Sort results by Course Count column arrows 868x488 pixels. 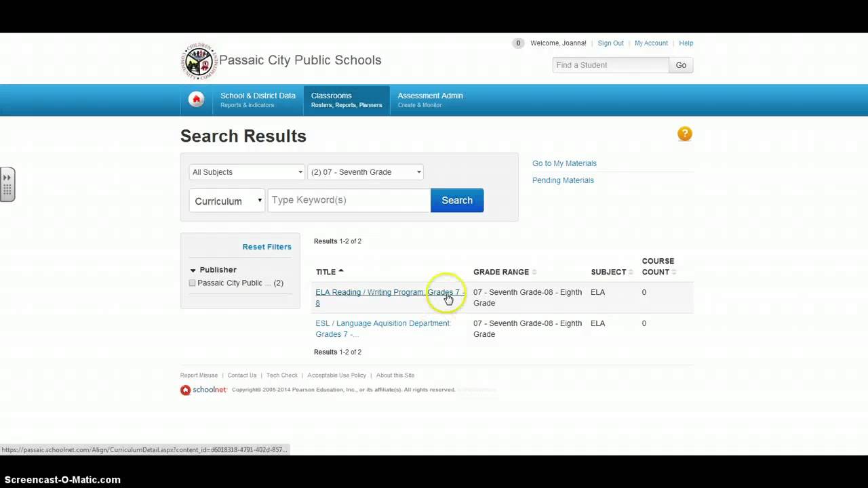[674, 272]
